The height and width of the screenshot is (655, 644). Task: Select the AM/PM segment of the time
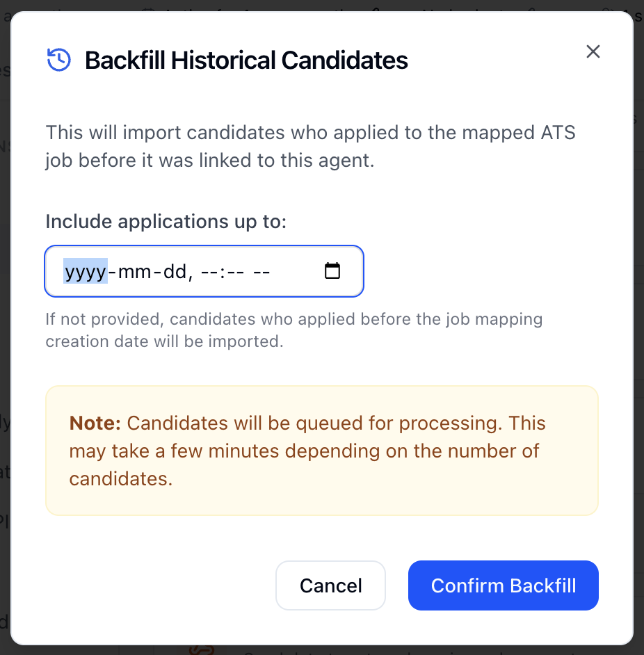(x=261, y=271)
